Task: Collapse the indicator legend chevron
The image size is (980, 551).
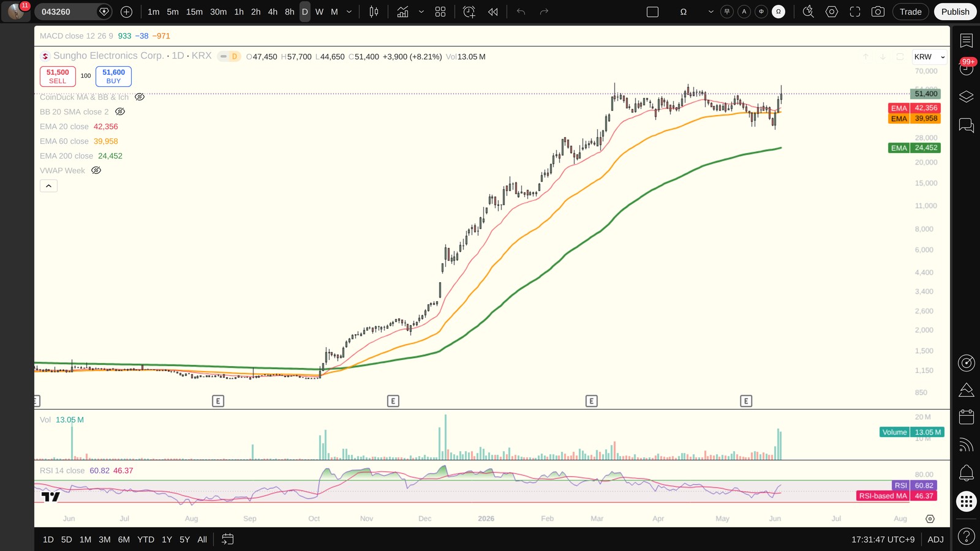Action: pos(48,186)
